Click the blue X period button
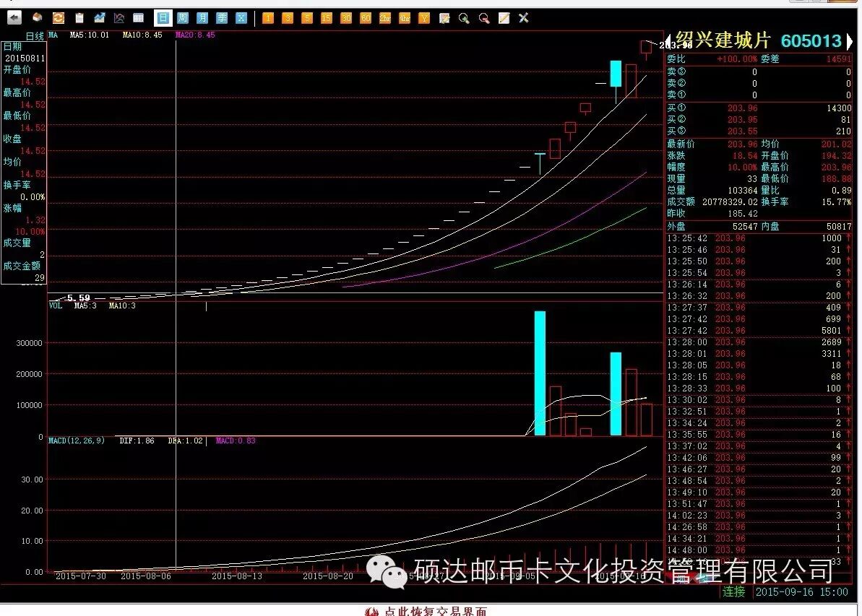This screenshot has height=616, width=862. pos(241,18)
